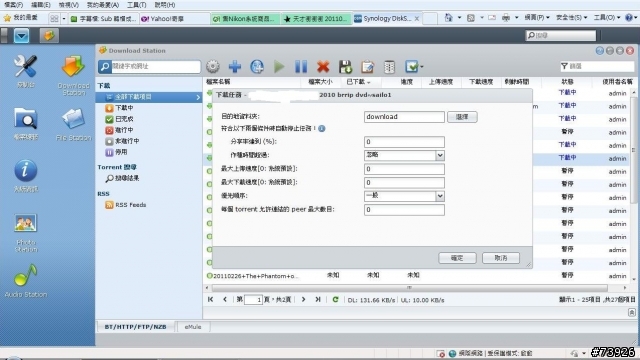Refresh the download list with green arrow

coord(335,300)
